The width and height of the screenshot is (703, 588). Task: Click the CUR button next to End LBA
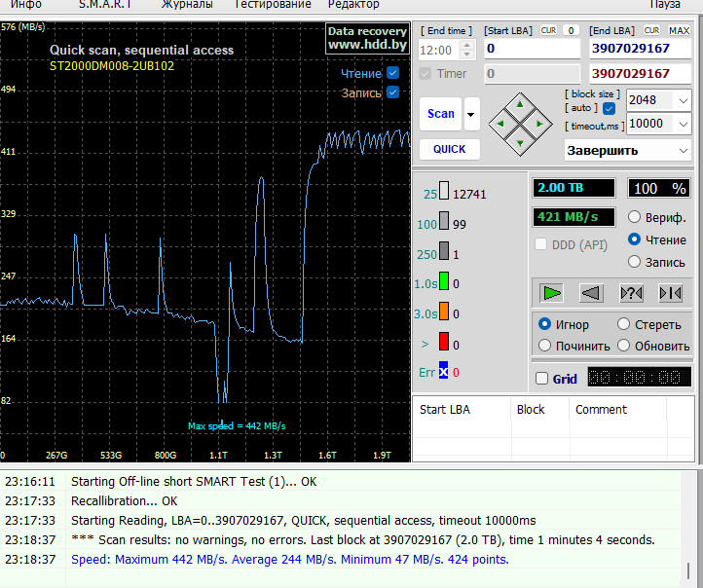click(651, 30)
